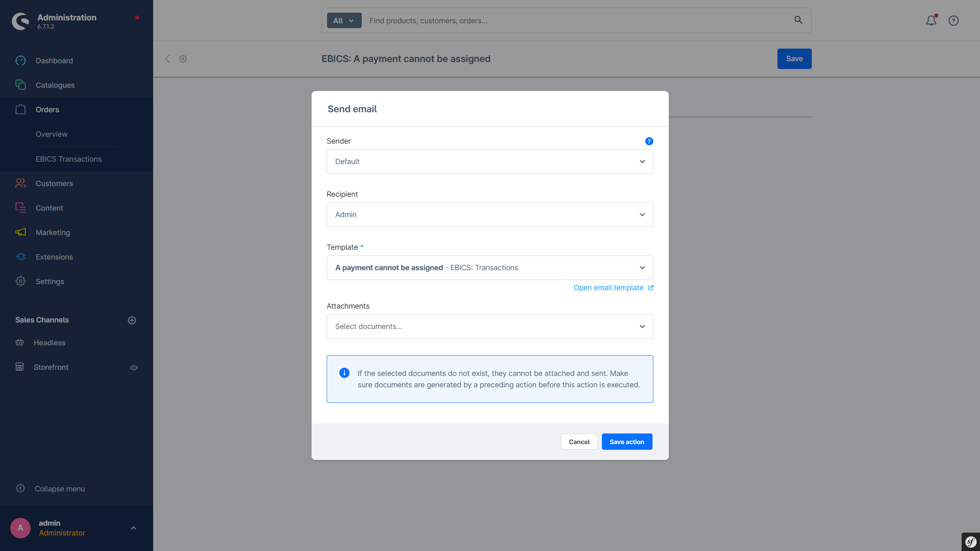Click the notification bell icon
980x551 pixels.
point(931,20)
